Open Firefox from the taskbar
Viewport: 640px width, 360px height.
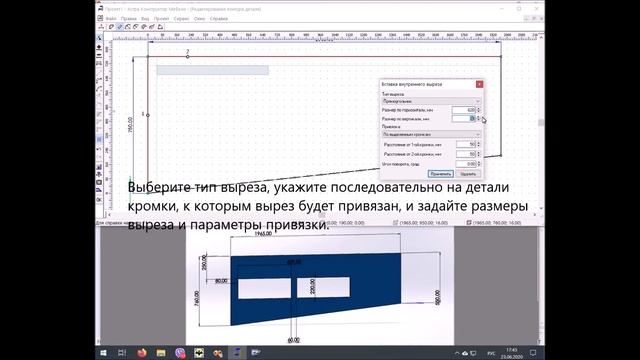pos(142,353)
